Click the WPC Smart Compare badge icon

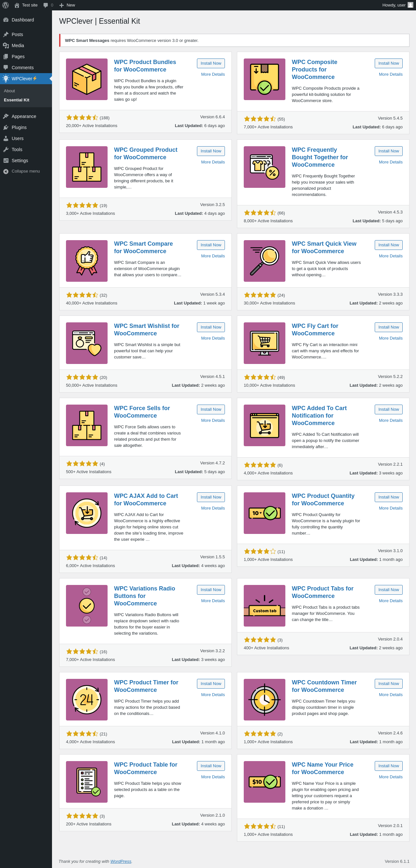click(x=87, y=261)
